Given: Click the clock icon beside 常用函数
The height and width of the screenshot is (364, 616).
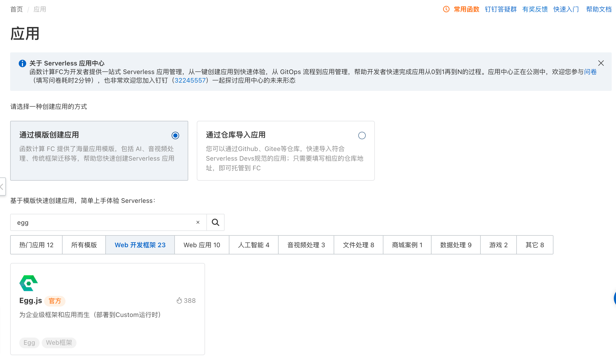Looking at the screenshot, I should point(446,9).
